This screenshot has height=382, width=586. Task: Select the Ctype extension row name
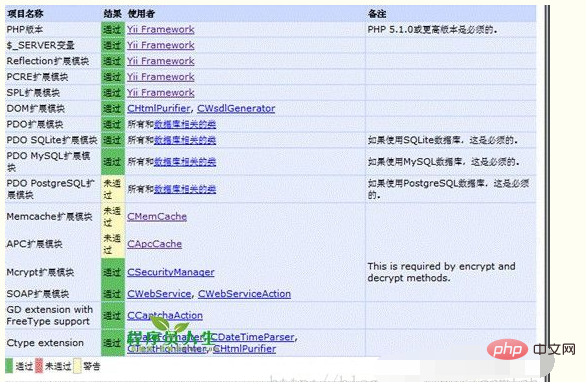45,343
